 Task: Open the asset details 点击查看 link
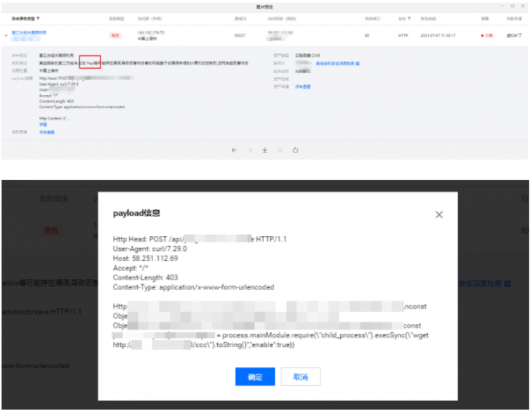[x=303, y=86]
